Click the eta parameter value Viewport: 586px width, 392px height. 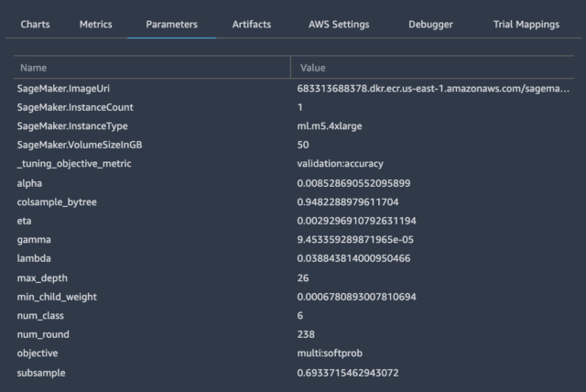(x=356, y=221)
